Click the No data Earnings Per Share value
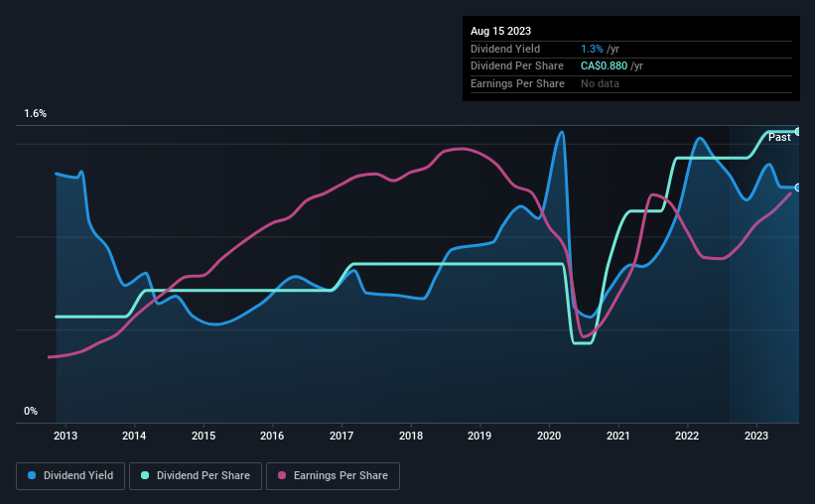815x504 pixels. tap(600, 83)
